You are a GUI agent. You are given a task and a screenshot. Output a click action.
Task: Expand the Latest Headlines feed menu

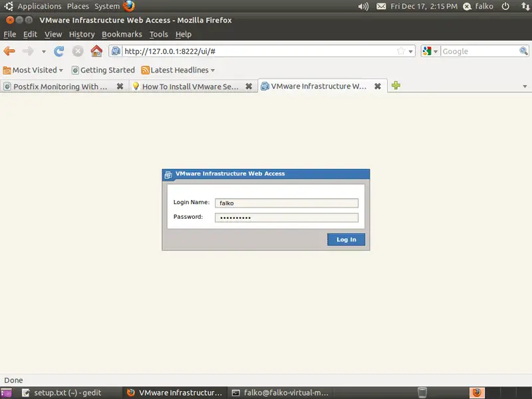pyautogui.click(x=178, y=70)
